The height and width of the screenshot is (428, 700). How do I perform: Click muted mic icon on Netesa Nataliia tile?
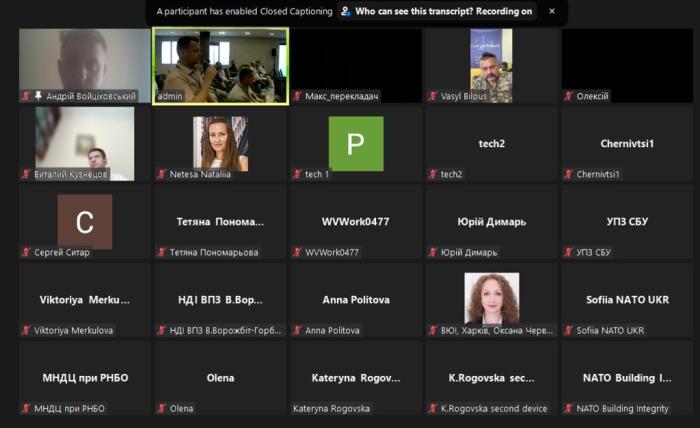[162, 175]
